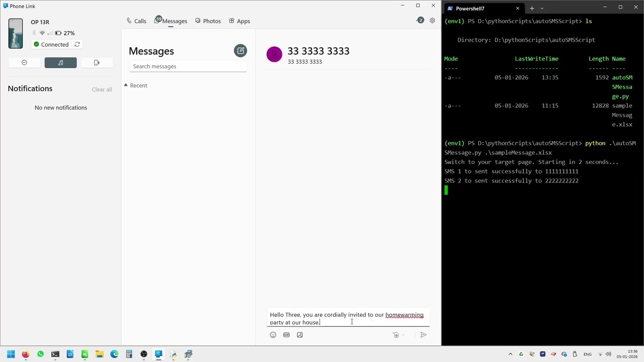Open the clock and date panel

click(627, 354)
